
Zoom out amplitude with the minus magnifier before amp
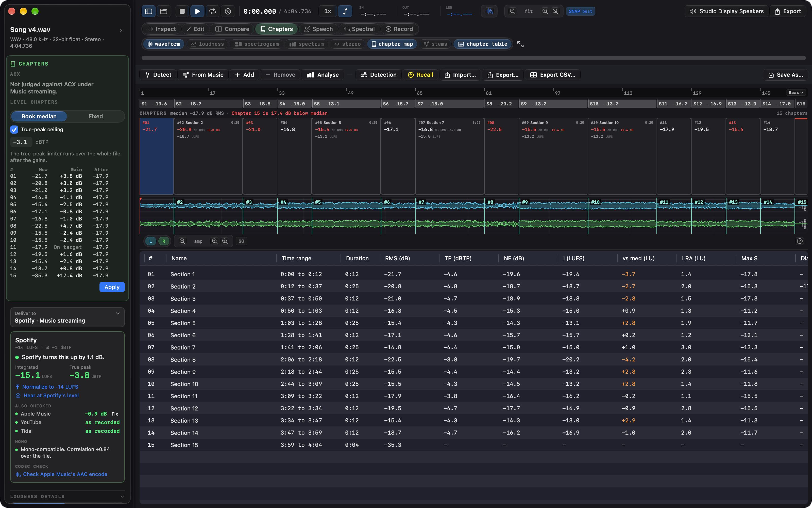(x=182, y=241)
